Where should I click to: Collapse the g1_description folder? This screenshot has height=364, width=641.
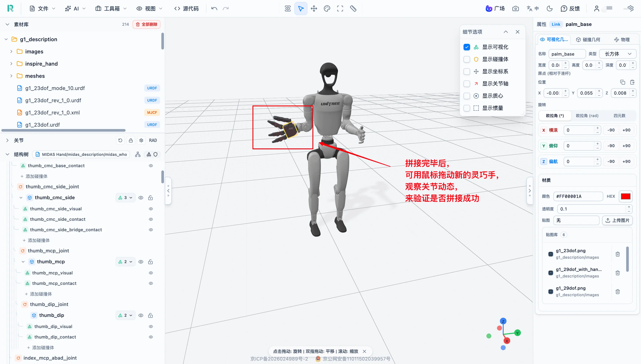tap(6, 39)
